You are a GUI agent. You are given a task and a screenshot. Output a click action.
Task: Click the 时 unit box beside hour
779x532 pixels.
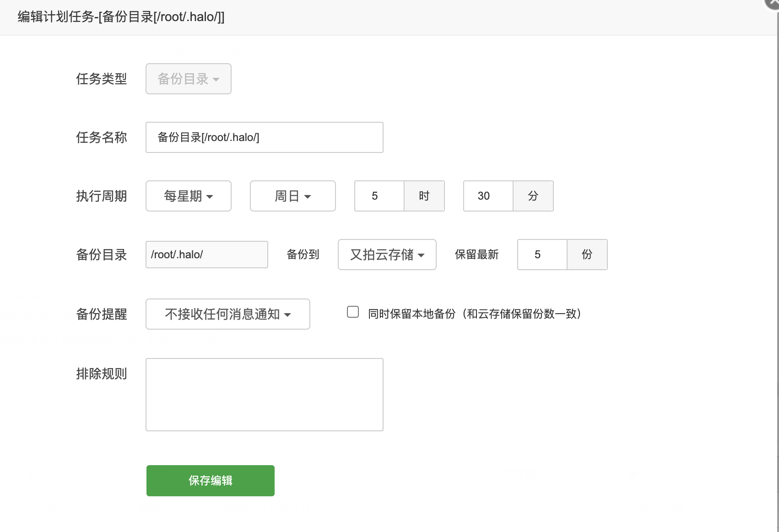coord(424,196)
